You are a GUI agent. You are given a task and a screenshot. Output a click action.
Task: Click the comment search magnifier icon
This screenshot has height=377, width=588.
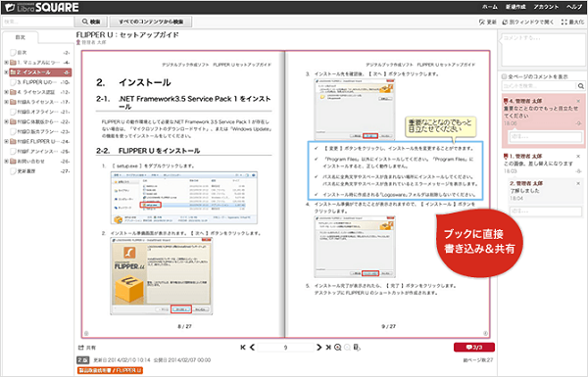point(580,86)
